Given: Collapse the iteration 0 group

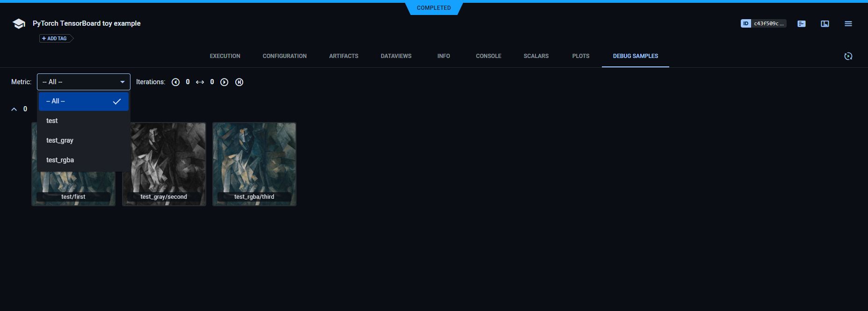Looking at the screenshot, I should coord(14,109).
